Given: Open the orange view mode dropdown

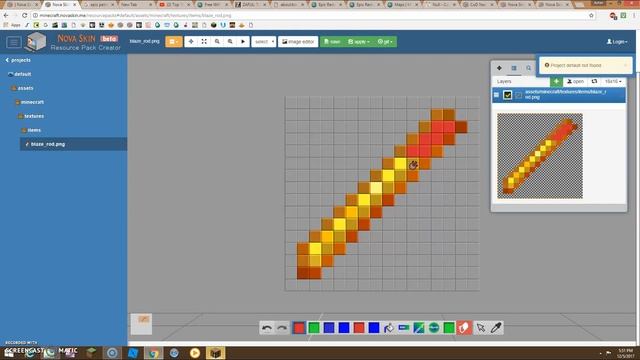Looking at the screenshot, I should pos(174,42).
